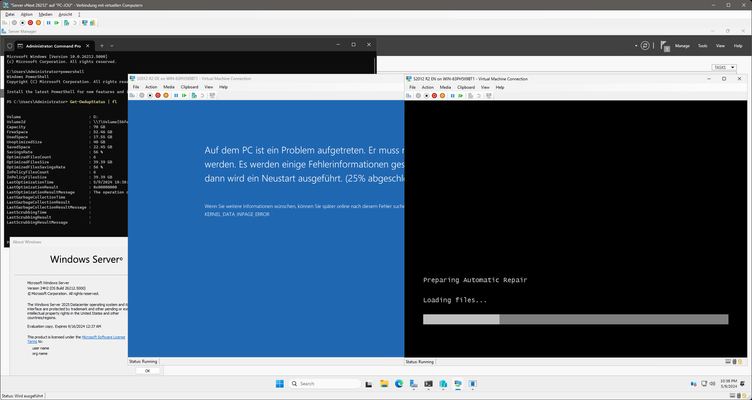Screen dimensions: 752x400
Task: Click the red Shut Down icon in outer VM toolbar
Action: (x=30, y=23)
